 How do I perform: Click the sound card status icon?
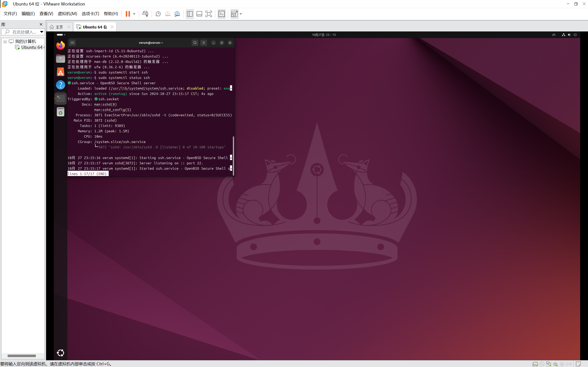pos(555,364)
